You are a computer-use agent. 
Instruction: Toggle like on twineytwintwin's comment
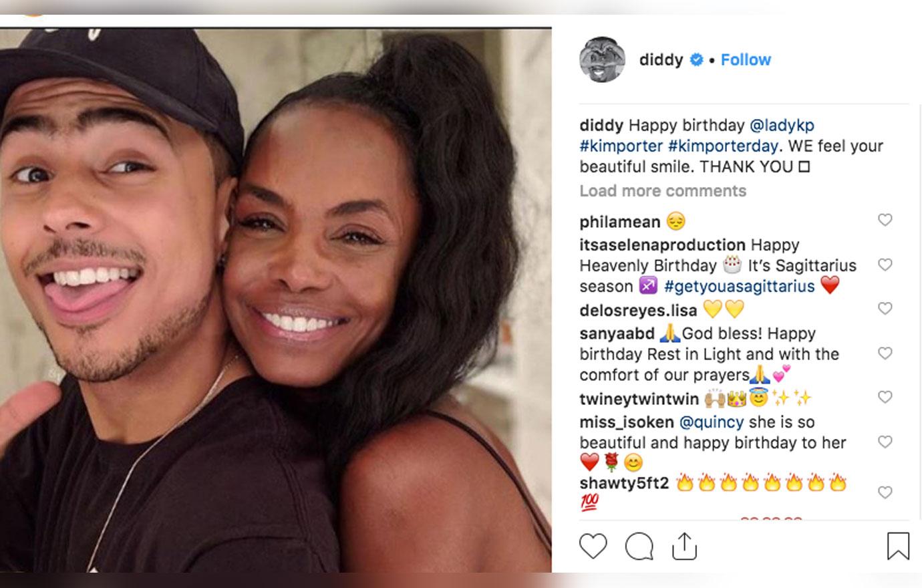click(885, 397)
